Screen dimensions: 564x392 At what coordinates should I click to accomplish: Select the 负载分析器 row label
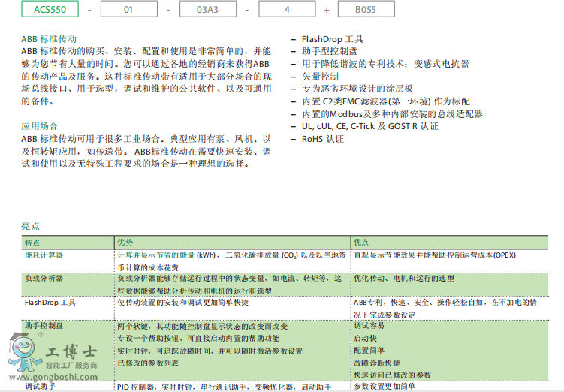[x=44, y=279]
